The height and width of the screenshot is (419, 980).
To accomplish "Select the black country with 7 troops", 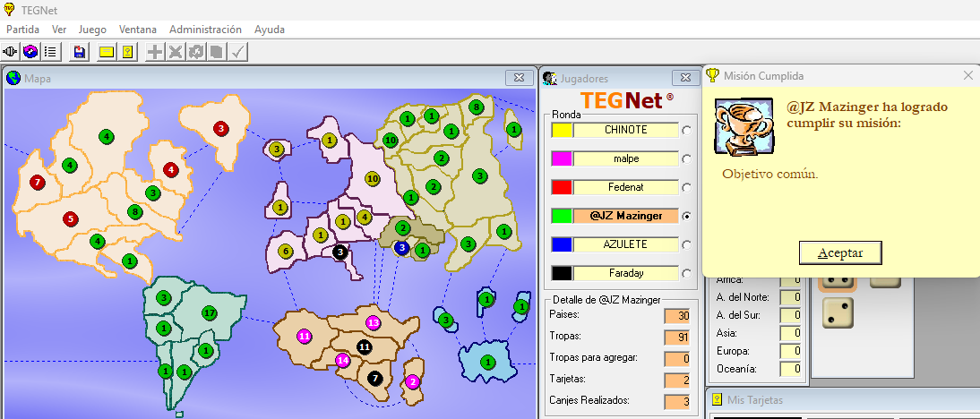I will coord(375,378).
